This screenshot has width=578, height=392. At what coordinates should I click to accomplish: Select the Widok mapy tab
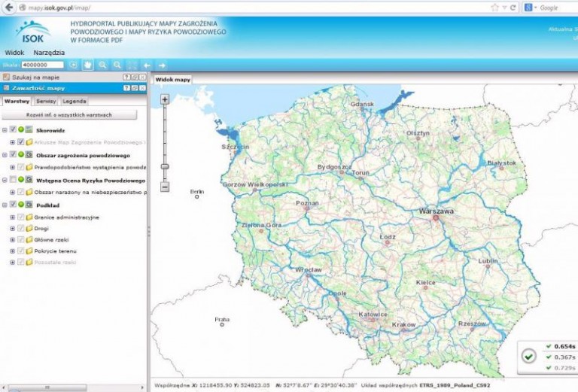173,79
